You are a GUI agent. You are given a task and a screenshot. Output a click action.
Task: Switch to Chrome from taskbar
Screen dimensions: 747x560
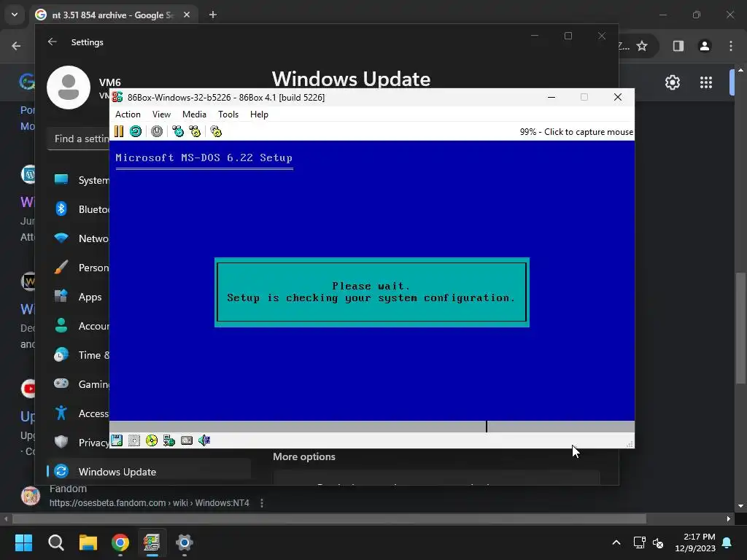120,542
